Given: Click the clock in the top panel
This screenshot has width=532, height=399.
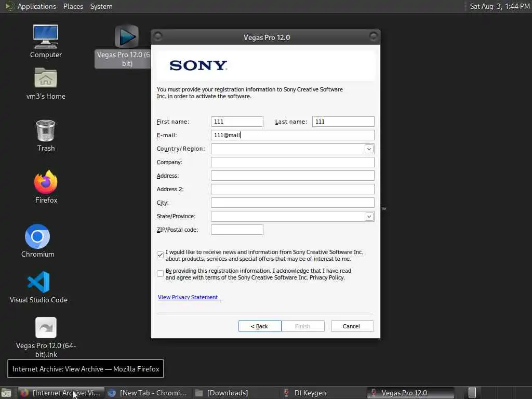Looking at the screenshot, I should [499, 6].
